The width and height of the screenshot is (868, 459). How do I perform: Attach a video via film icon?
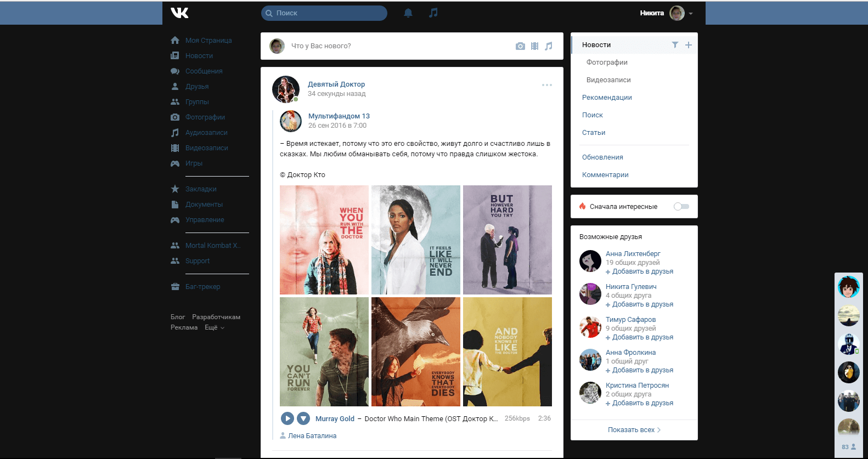[534, 46]
